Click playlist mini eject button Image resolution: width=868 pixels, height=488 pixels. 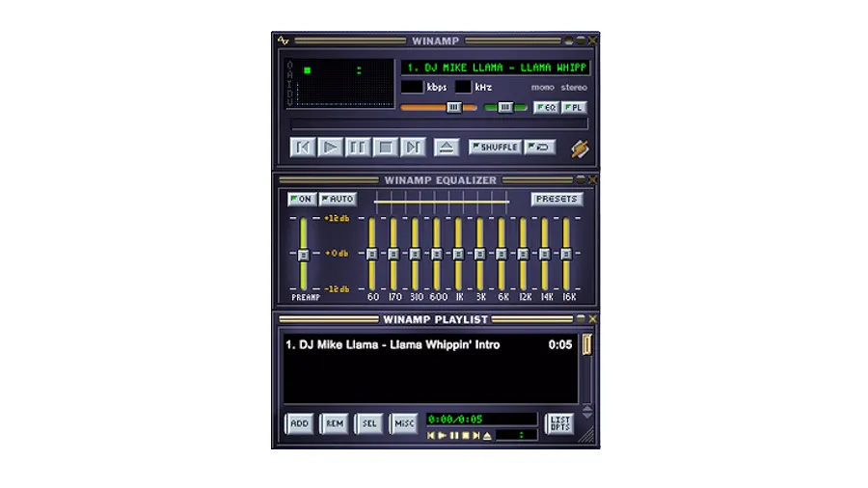[487, 436]
